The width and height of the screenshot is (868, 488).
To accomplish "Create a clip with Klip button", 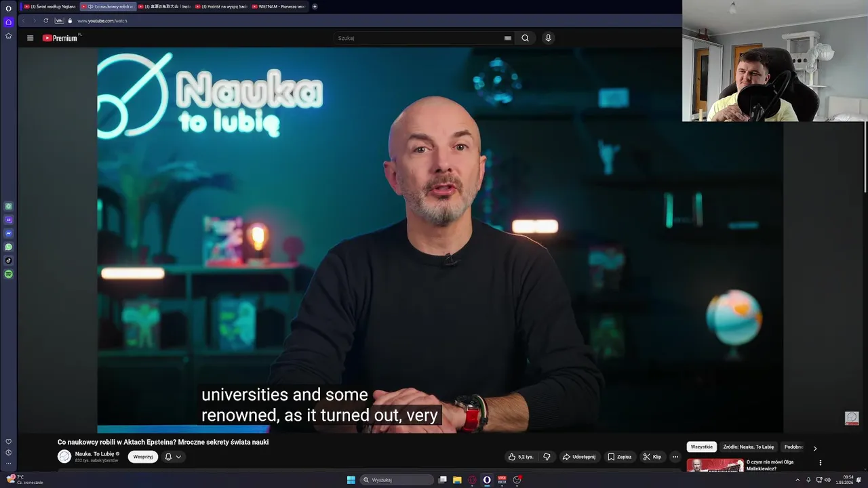I will coord(652,457).
